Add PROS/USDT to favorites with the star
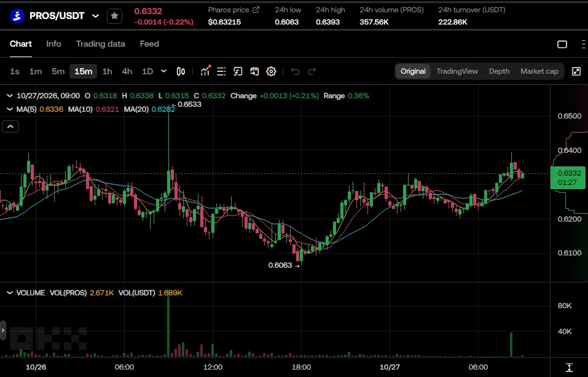The width and height of the screenshot is (588, 377). click(114, 16)
